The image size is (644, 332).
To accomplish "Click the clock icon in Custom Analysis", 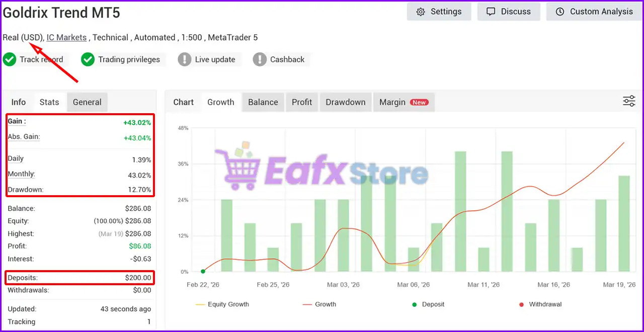I will click(x=560, y=12).
